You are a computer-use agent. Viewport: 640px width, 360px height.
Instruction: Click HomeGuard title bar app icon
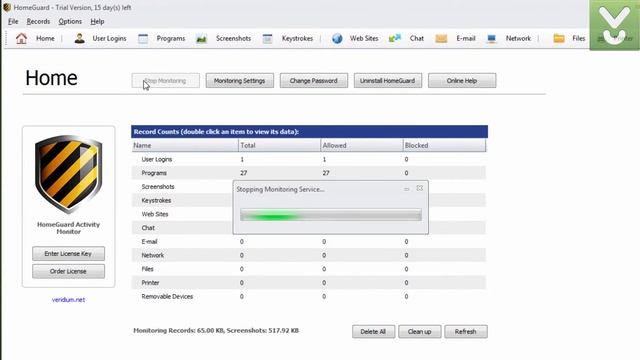point(7,7)
